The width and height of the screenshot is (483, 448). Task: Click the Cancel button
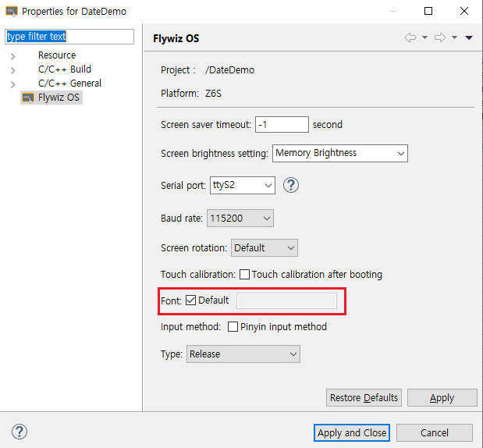tap(435, 432)
